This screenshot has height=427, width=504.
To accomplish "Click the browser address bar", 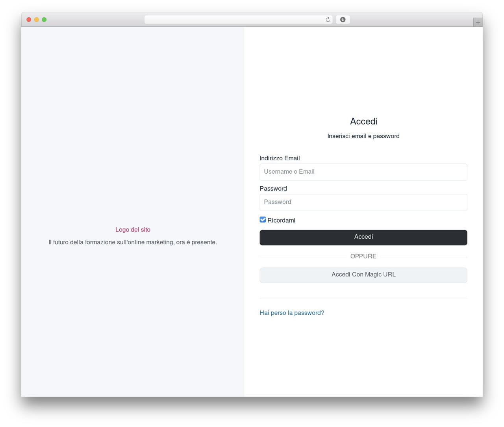I will (x=238, y=20).
